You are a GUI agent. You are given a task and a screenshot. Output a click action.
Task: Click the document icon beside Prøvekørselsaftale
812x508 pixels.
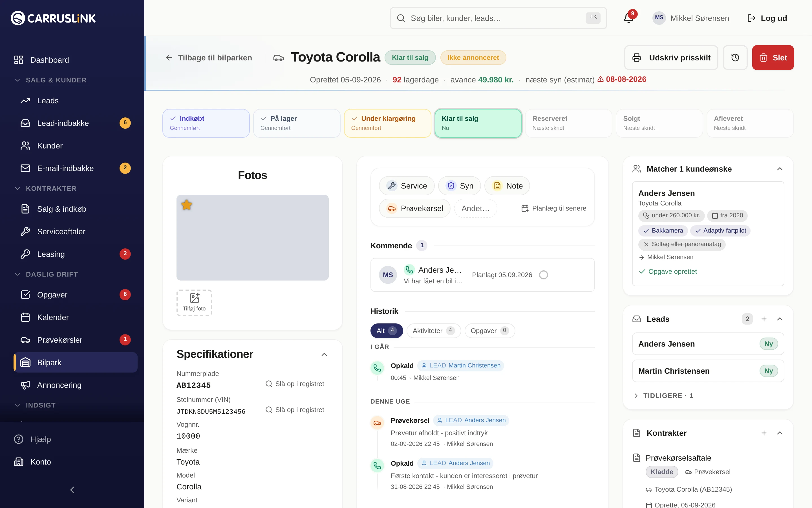pos(637,458)
